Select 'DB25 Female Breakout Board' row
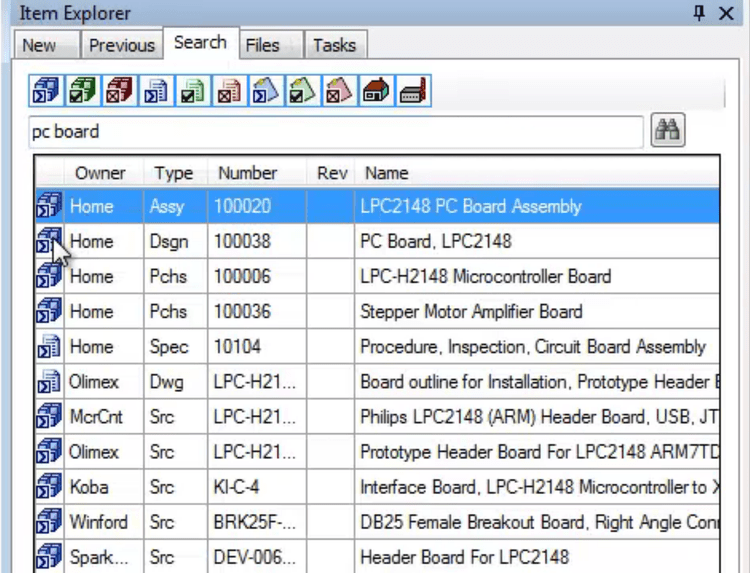Screen dimensions: 750x573 click(377, 522)
